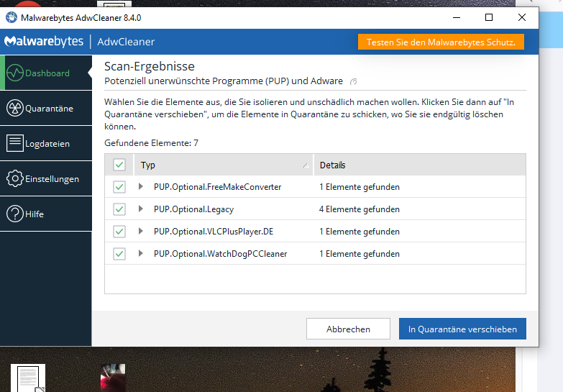Screen dimensions: 563x392
Task: Click the Details column header
Action: [420, 165]
